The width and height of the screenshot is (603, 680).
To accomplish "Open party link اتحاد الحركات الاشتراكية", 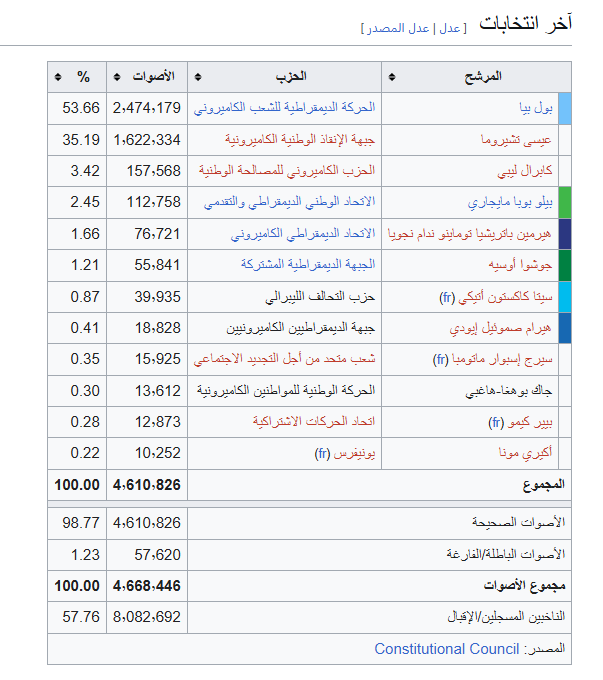I will [x=314, y=422].
